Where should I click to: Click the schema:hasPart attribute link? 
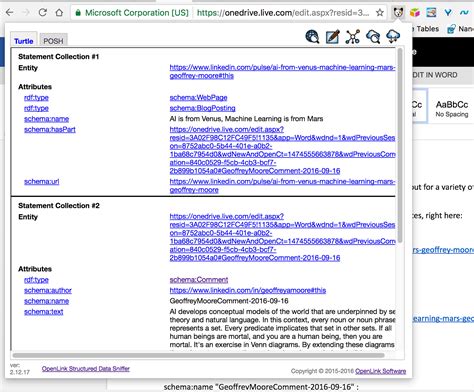(x=50, y=129)
